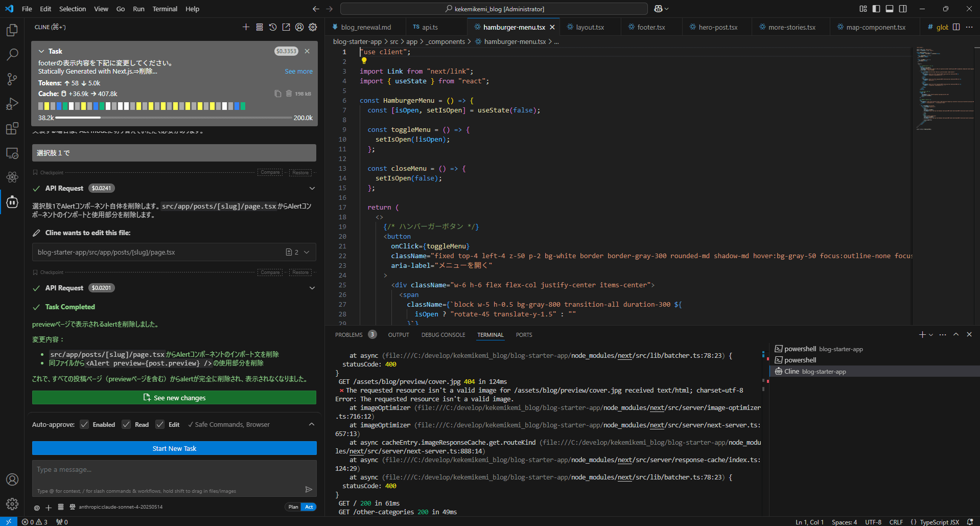Screen dimensions: 980x526
Task: Add context with the @ icon
Action: click(x=37, y=508)
